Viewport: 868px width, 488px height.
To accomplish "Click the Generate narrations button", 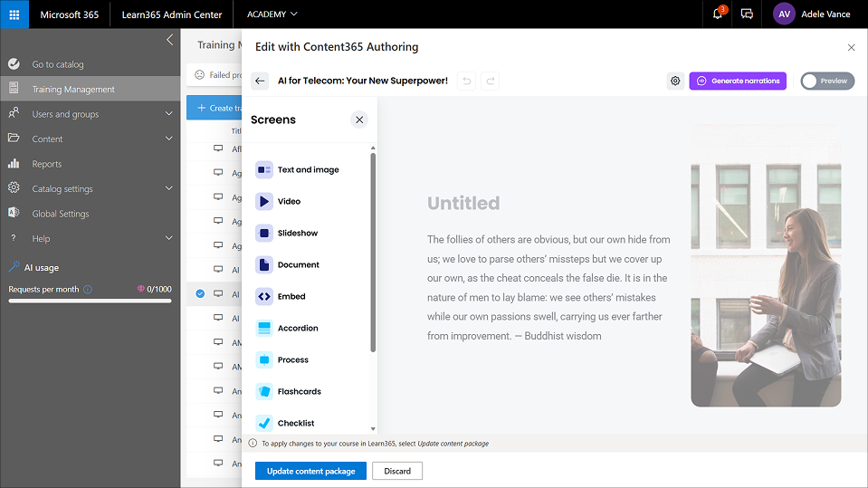I will tap(738, 81).
